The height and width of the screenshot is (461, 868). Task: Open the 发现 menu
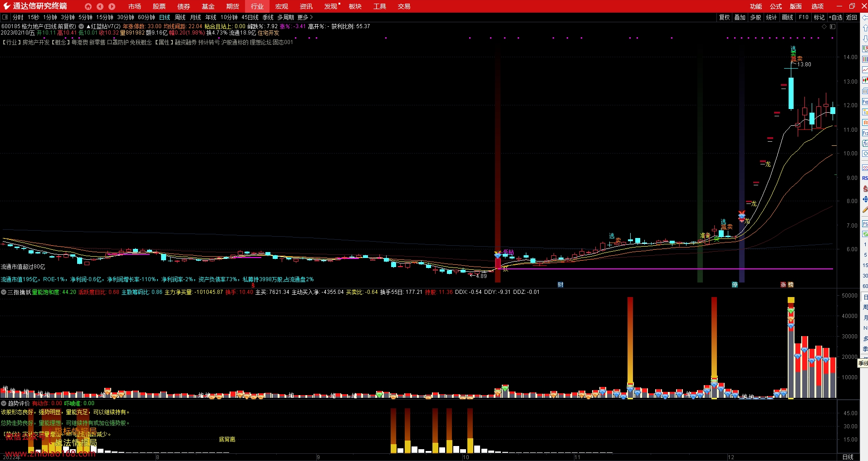click(x=331, y=6)
